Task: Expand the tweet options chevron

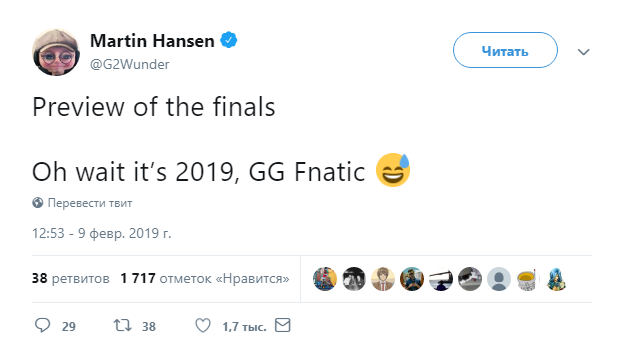Action: click(x=583, y=52)
